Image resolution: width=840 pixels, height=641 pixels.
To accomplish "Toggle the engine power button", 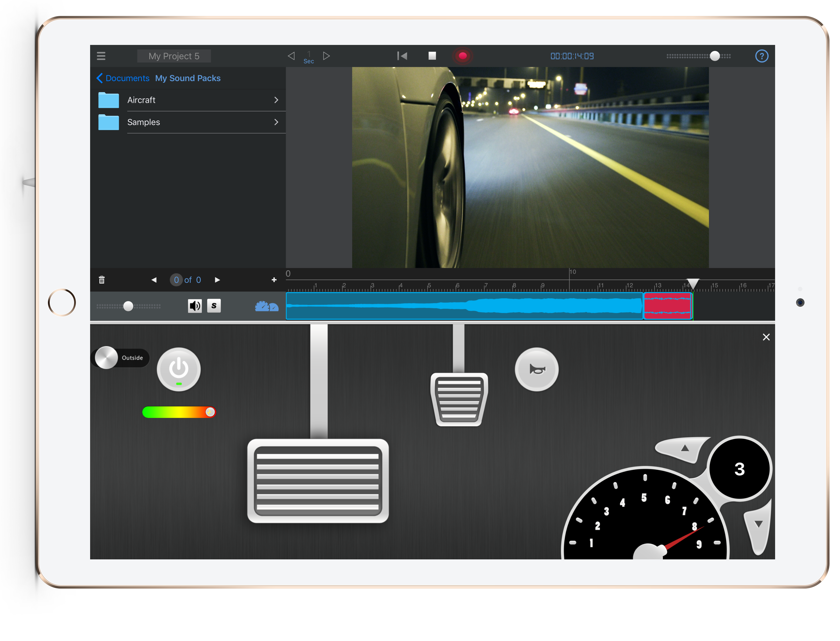I will (x=178, y=369).
